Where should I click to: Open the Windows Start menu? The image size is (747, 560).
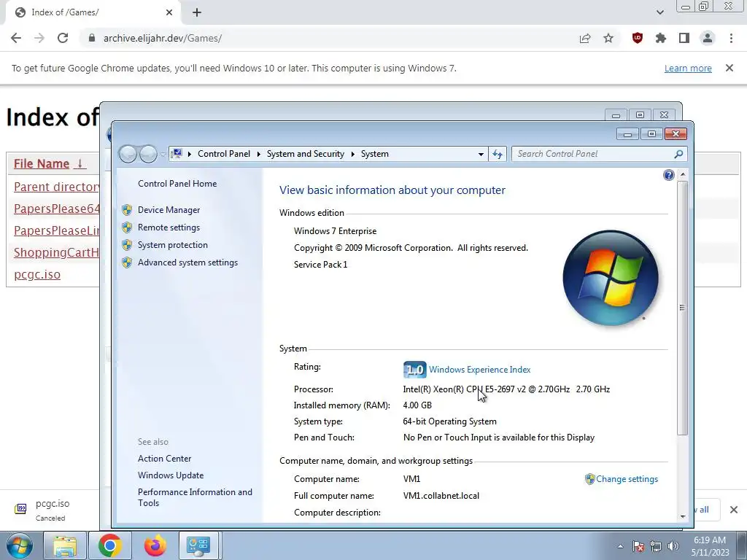pyautogui.click(x=20, y=545)
